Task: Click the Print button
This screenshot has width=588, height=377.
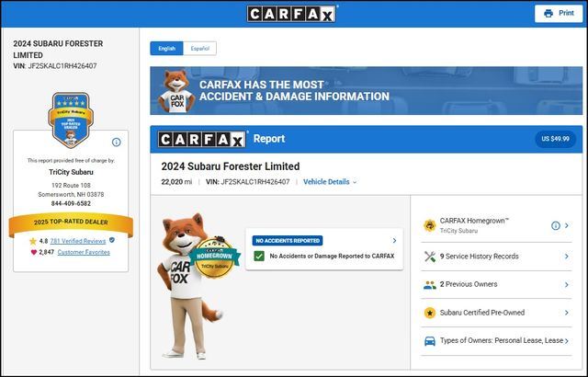Action: click(x=559, y=14)
